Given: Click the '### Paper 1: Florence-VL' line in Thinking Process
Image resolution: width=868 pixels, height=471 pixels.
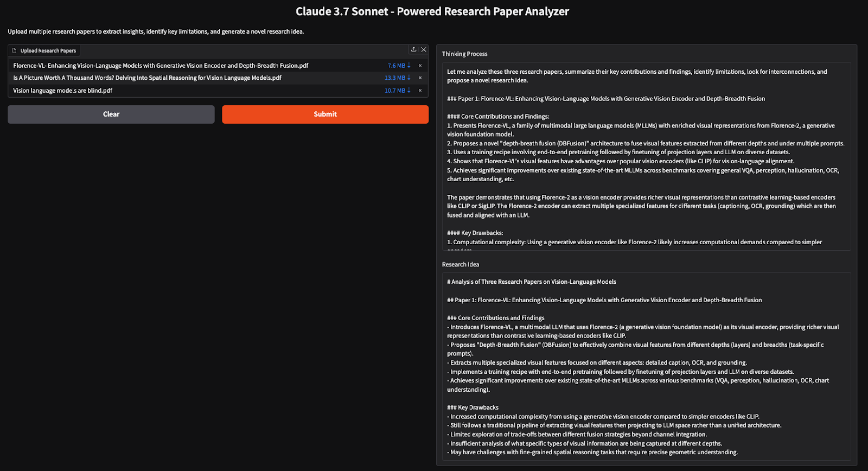Looking at the screenshot, I should click(x=606, y=99).
